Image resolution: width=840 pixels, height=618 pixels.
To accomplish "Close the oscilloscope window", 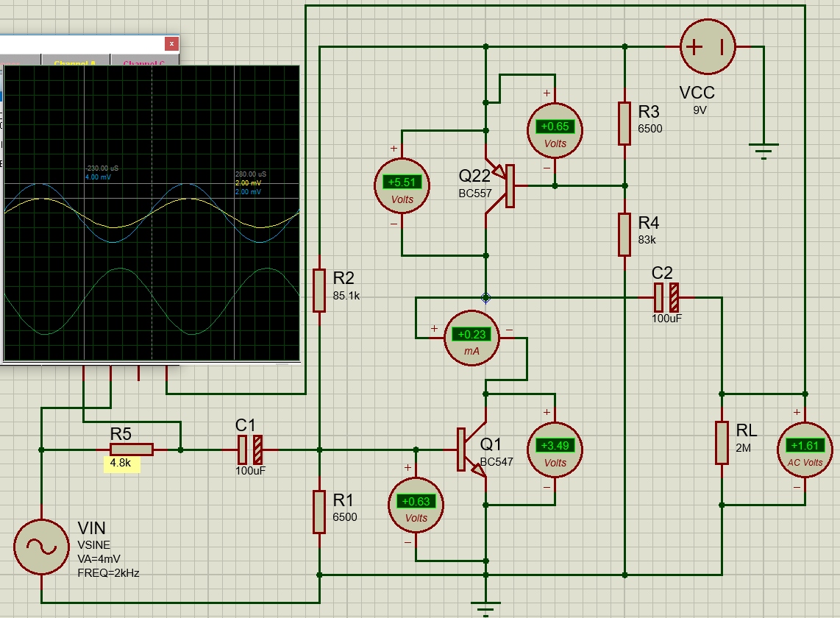I will tap(171, 43).
